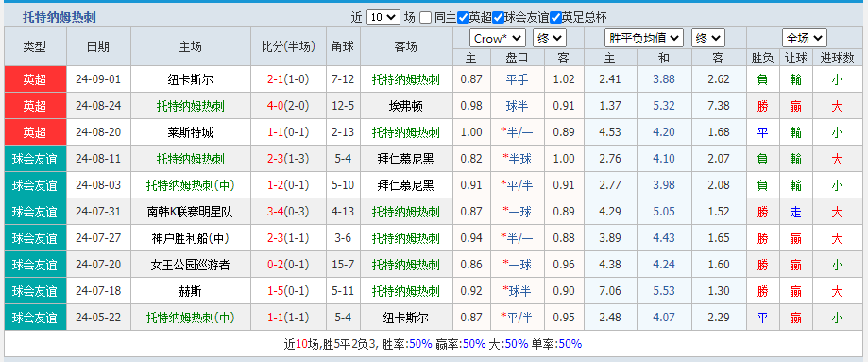Screen dimensions: 868x362
Task: Click the 英超 tag for 24-09-01
Action: (x=35, y=79)
